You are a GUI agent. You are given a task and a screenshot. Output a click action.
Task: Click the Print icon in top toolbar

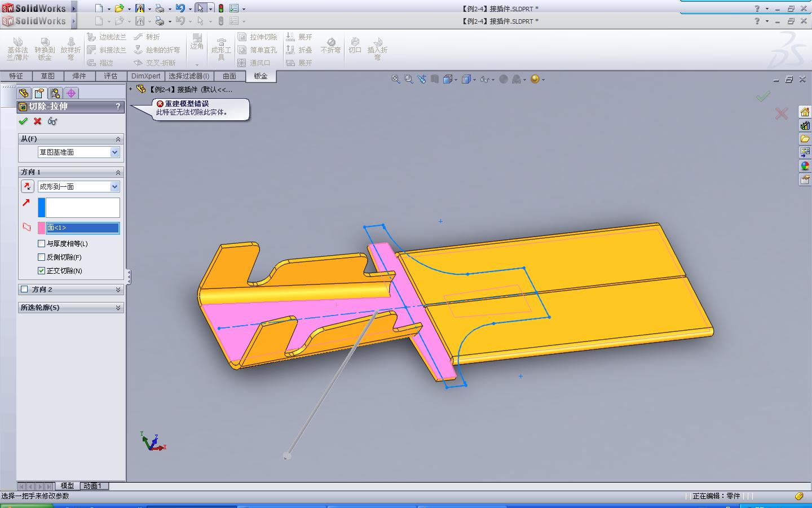[x=160, y=8]
